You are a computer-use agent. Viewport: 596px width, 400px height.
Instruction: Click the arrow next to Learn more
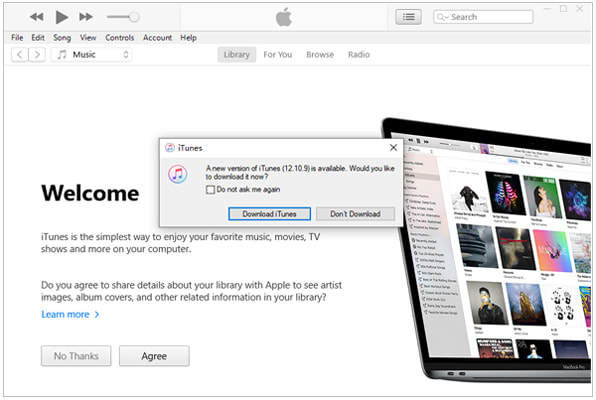coord(97,314)
